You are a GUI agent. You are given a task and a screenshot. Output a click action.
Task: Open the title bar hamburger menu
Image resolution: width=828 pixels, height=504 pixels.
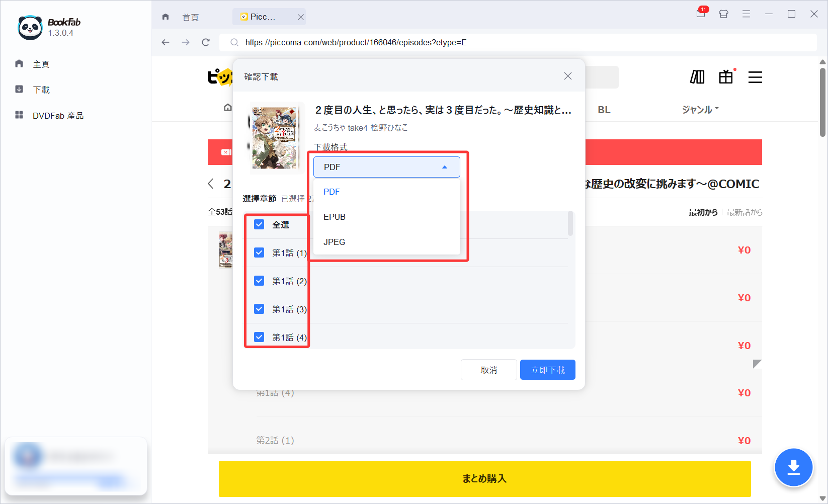[x=746, y=14]
